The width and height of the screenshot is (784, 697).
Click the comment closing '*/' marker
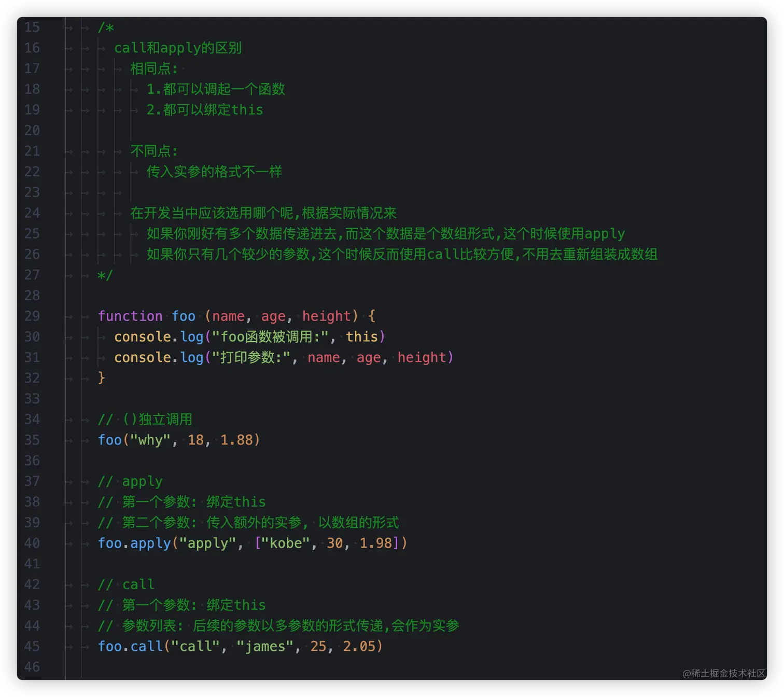[105, 275]
